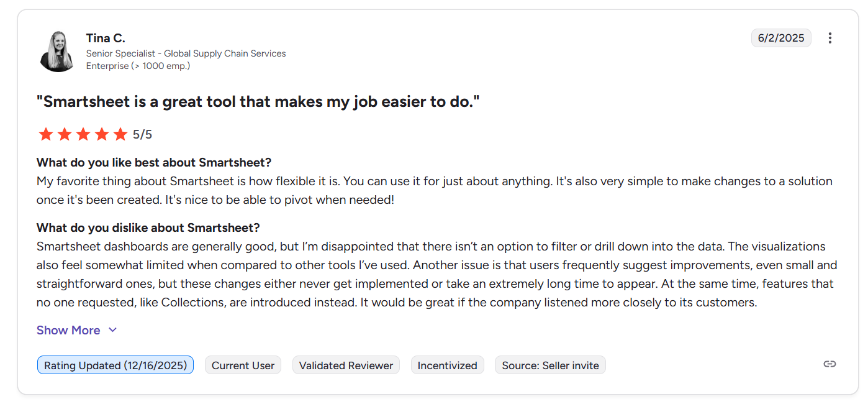Click the fourth rating star
The height and width of the screenshot is (404, 868).
click(102, 134)
